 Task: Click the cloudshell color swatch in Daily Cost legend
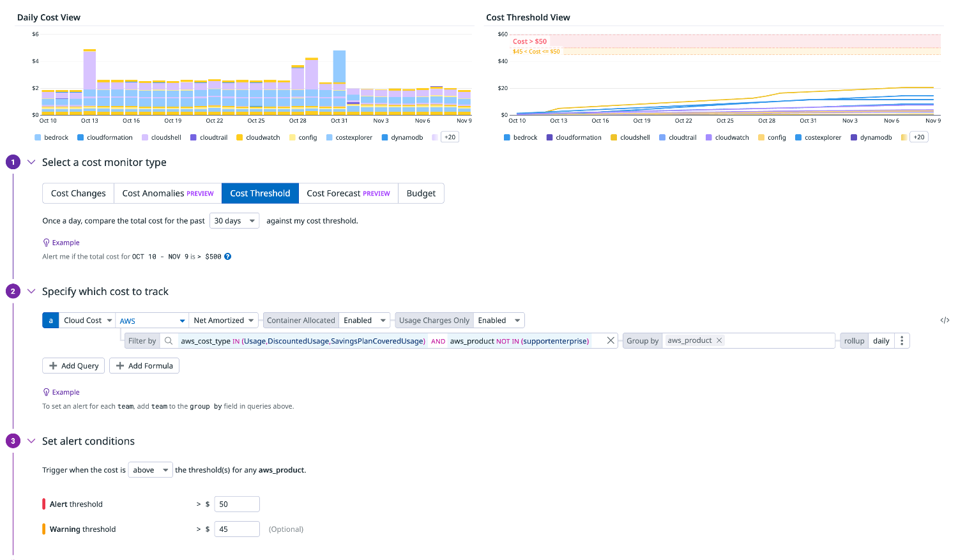[145, 137]
